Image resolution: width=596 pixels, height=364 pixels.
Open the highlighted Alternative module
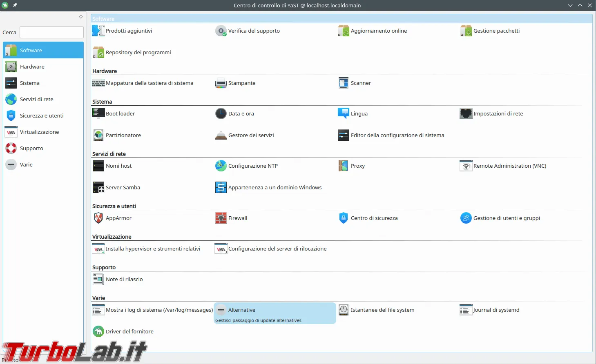click(x=275, y=313)
